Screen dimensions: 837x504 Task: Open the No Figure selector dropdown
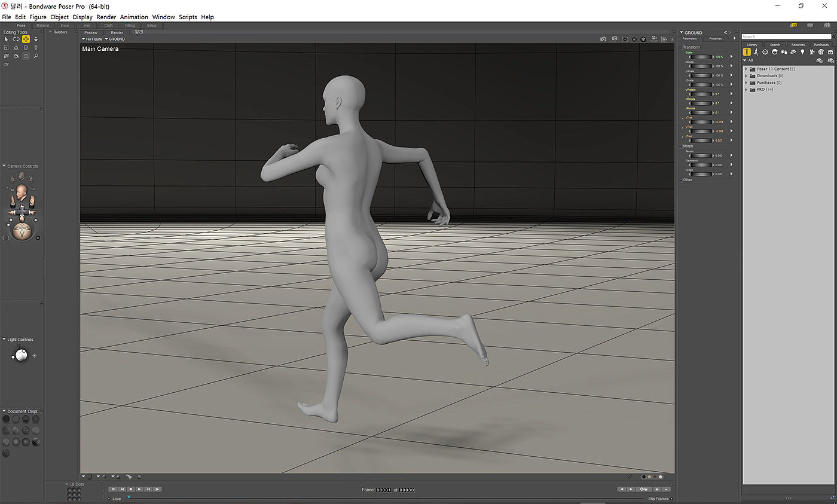click(93, 39)
